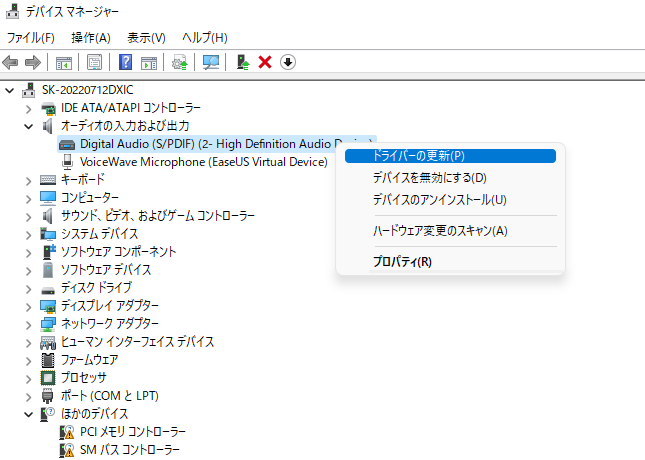Click the Forward arrow toolbar icon
Image resolution: width=645 pixels, height=460 pixels.
coord(33,63)
